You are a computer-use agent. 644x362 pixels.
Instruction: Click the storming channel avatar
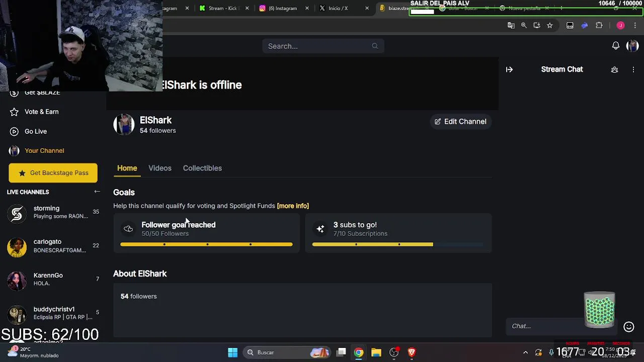(17, 214)
